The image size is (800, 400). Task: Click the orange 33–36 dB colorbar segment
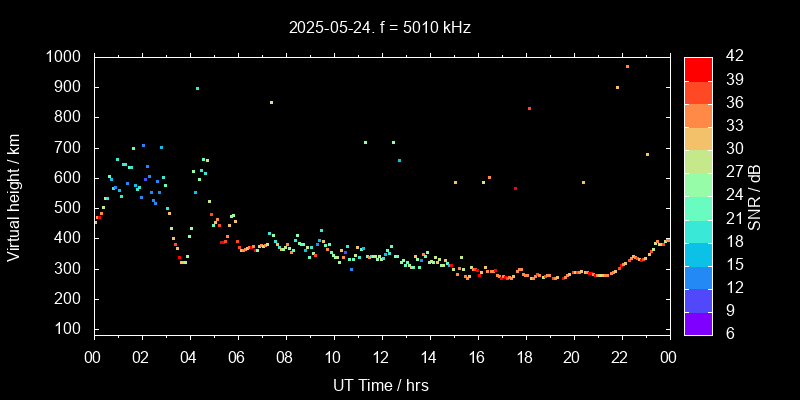click(x=698, y=115)
